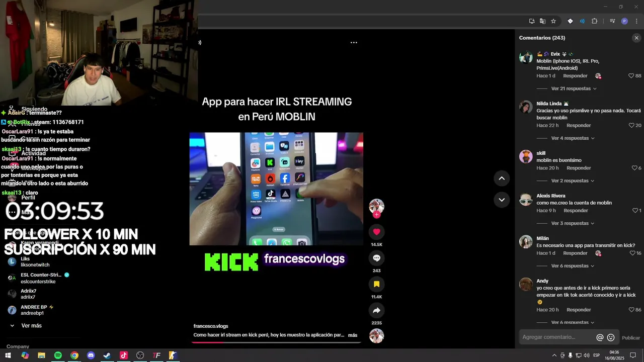Open Chrome extensions puzzle icon
Image resolution: width=644 pixels, height=362 pixels.
[595, 21]
